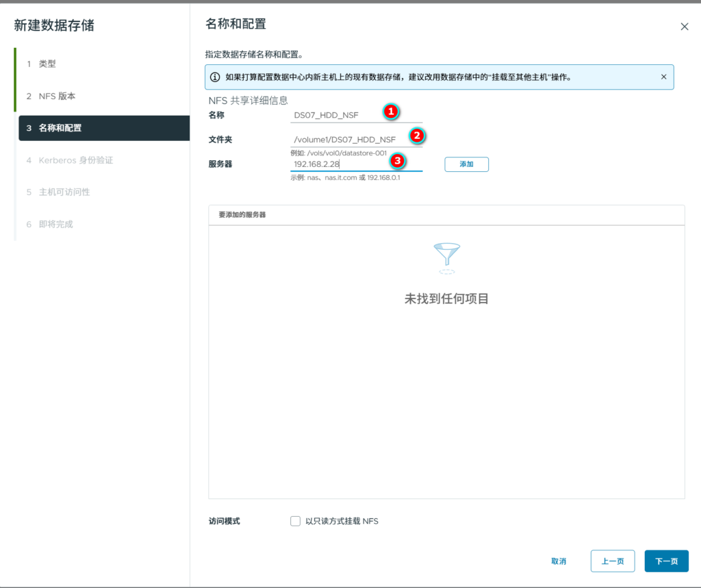The width and height of the screenshot is (701, 588).
Task: Click the info icon in the banner
Action: pyautogui.click(x=215, y=77)
